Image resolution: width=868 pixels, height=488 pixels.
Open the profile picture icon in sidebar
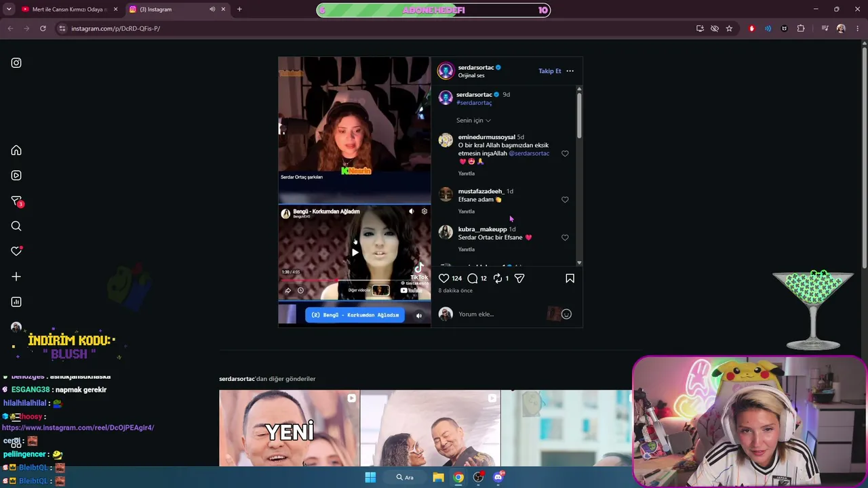coord(16,327)
